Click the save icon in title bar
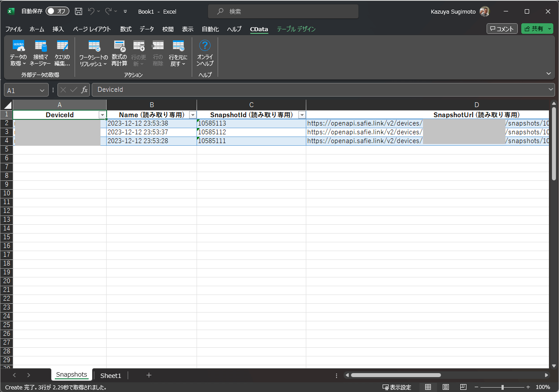Viewport: 559px width, 392px height. pos(79,11)
